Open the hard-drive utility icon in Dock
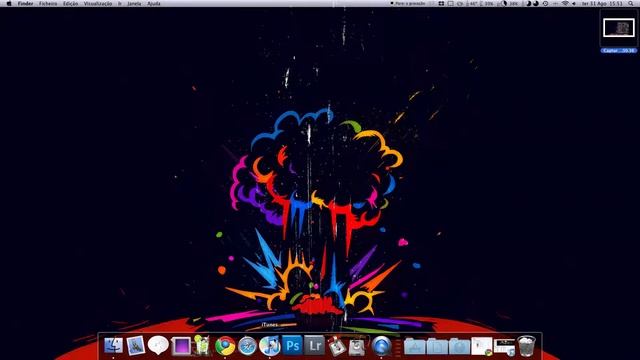 coord(357,346)
